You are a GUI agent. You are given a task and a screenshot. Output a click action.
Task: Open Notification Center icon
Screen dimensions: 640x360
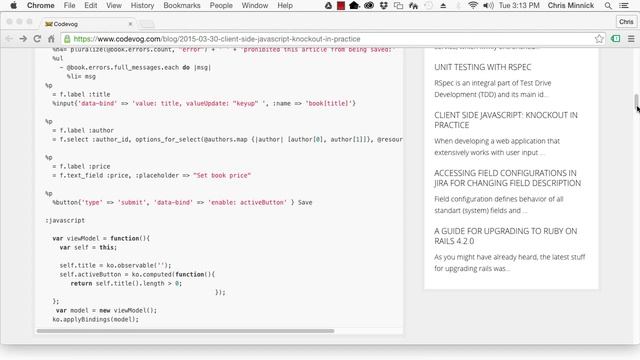624,5
